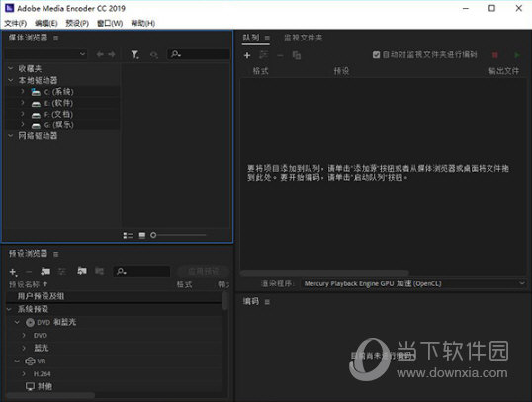Click the queue 预设 column header
532x402 pixels.
pos(341,71)
